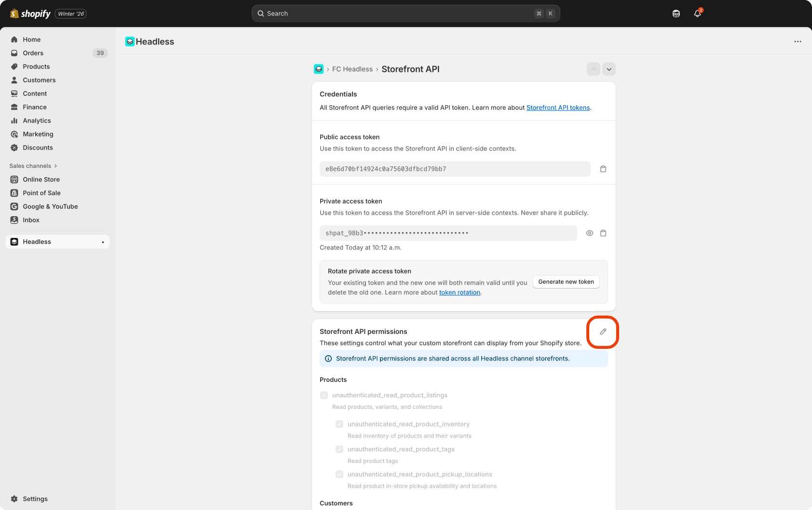Select the public access token field
This screenshot has height=510, width=812.
click(455, 169)
